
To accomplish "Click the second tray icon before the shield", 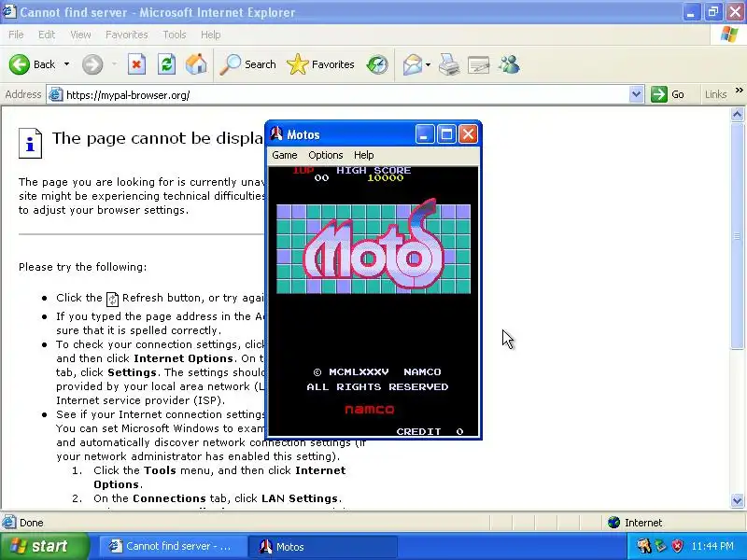I will coord(660,546).
